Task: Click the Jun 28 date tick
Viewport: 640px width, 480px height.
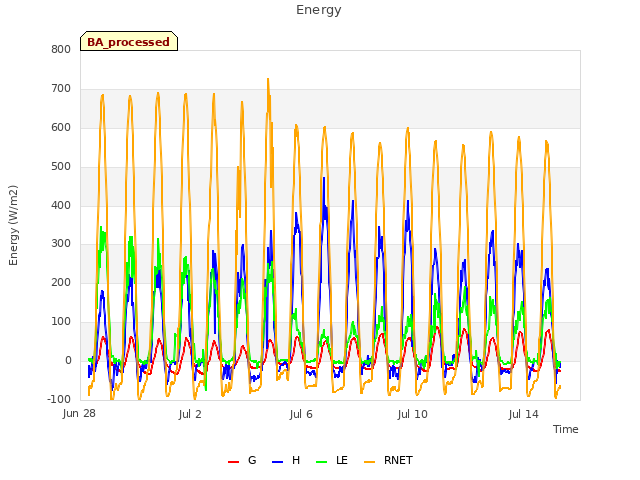Action: tap(79, 414)
